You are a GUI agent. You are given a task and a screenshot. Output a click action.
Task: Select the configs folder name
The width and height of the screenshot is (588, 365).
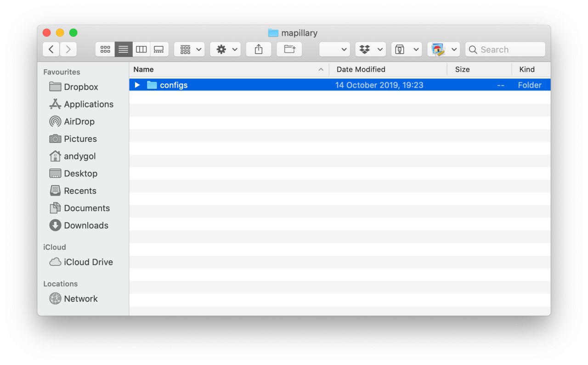174,85
